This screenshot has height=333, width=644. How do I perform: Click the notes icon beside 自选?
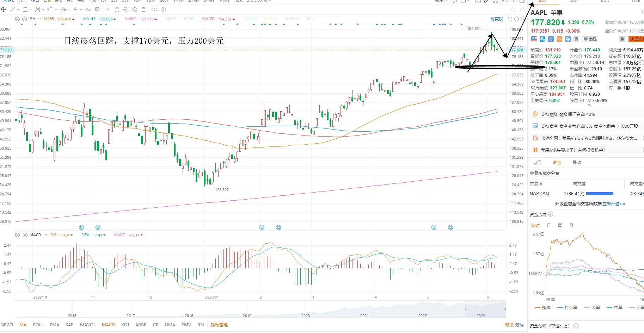pyautogui.click(x=576, y=39)
